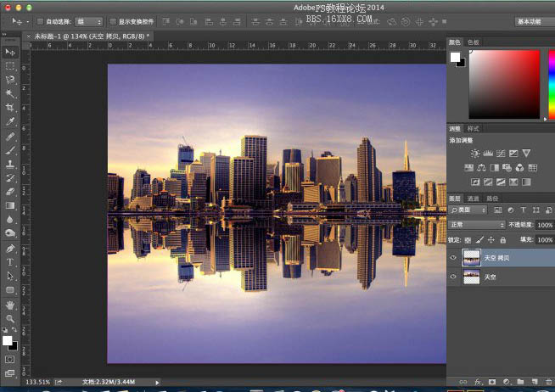Image resolution: width=555 pixels, height=392 pixels.
Task: Open the 基本功能 workspace dropdown
Action: point(534,21)
